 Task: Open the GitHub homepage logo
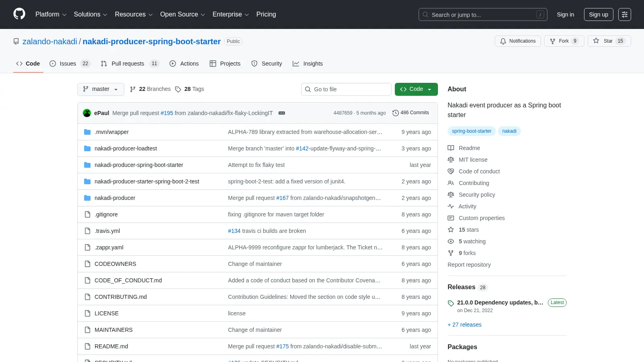[x=19, y=14]
